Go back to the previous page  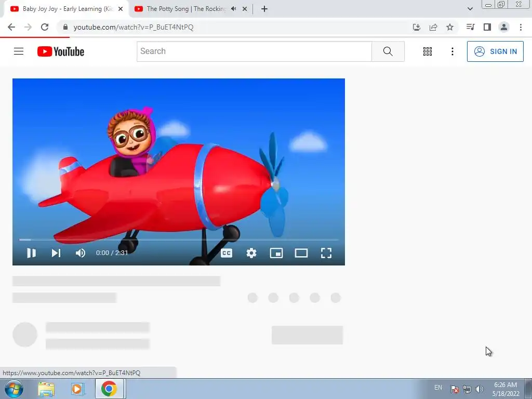(x=11, y=27)
